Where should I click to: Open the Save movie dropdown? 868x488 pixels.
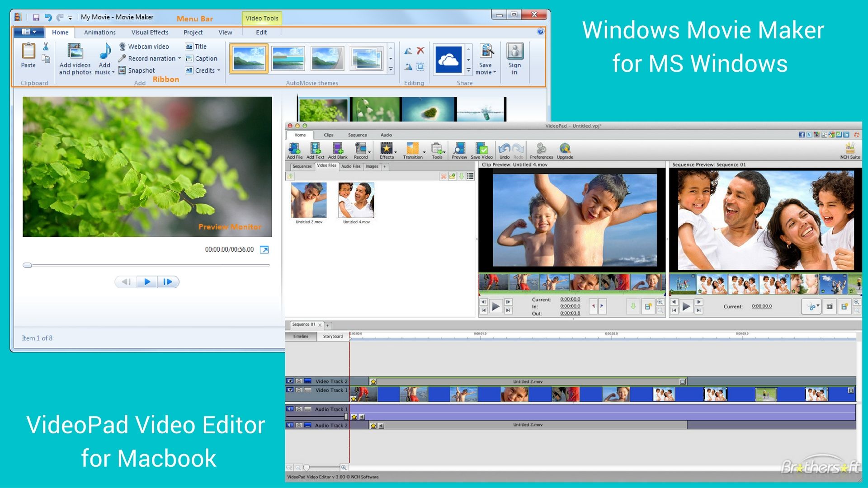pos(486,59)
